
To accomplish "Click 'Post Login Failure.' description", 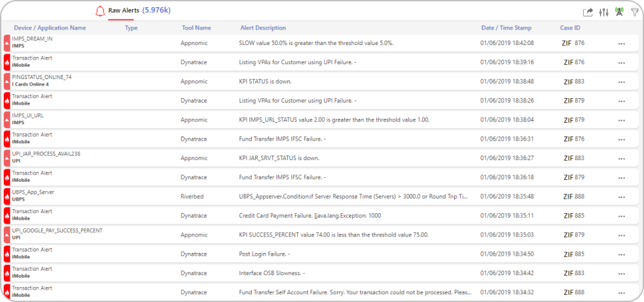I will pos(264,254).
